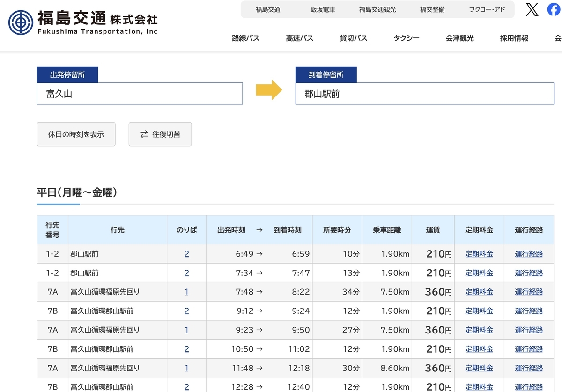Click のりば link 1 for 9:23 departure
The height and width of the screenshot is (392, 562).
click(x=186, y=330)
